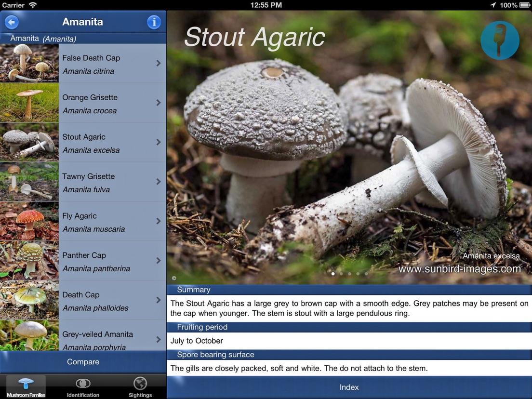Viewport: 532px width, 399px height.
Task: Select 'Amanita crocea' text
Action: point(90,111)
